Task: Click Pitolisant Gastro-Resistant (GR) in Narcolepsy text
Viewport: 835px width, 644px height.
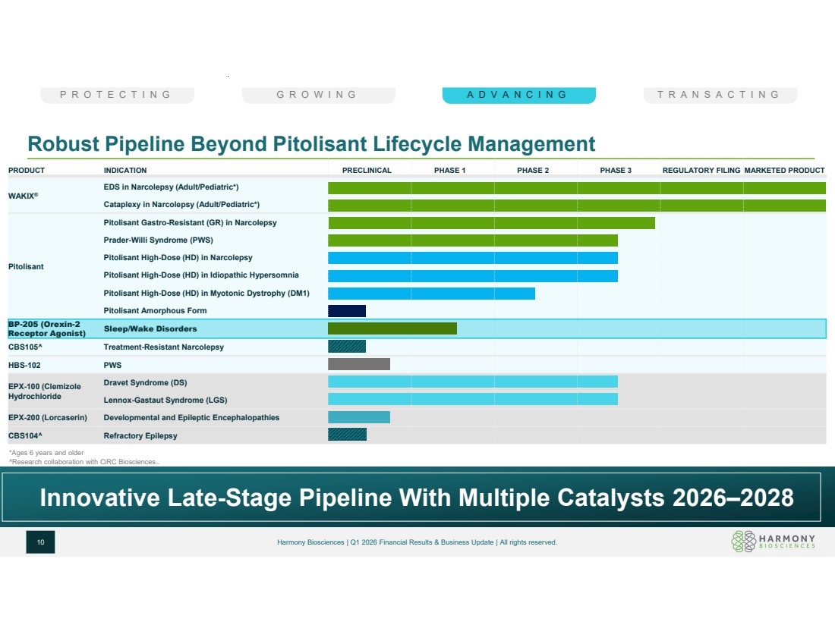Action: click(x=190, y=222)
